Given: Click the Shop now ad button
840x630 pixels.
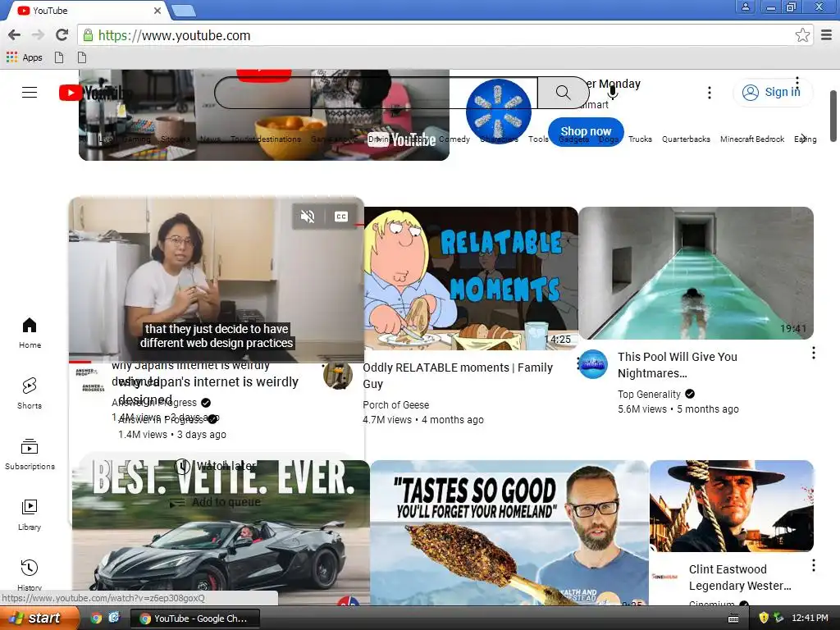Looking at the screenshot, I should click(586, 131).
